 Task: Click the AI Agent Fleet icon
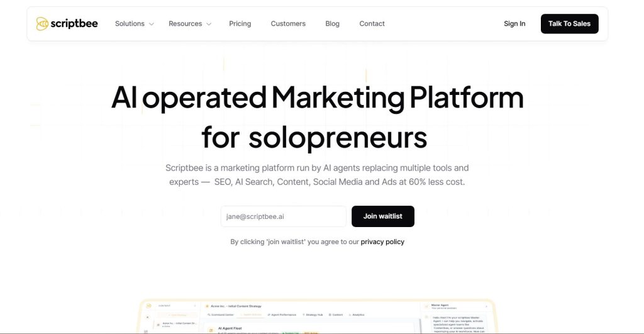211,329
